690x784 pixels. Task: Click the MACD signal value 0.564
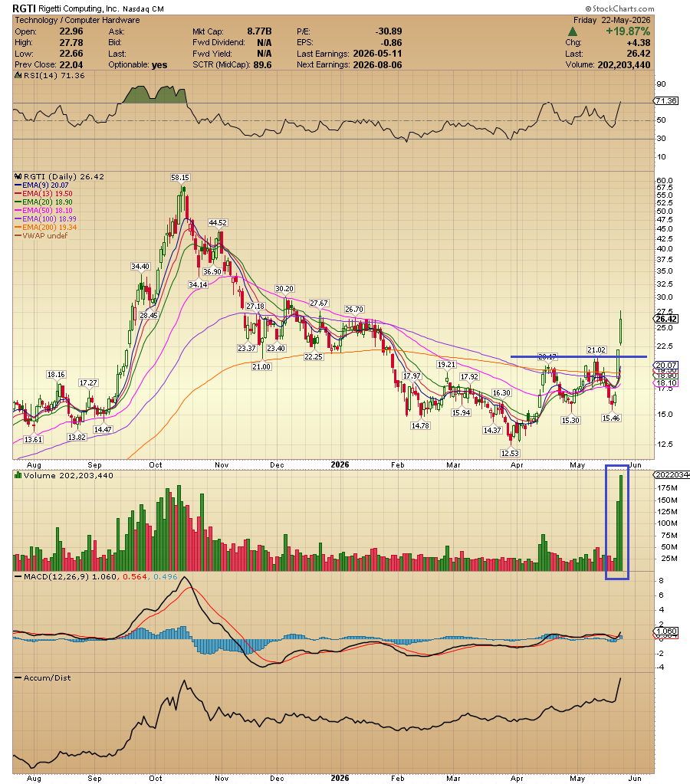click(x=135, y=576)
